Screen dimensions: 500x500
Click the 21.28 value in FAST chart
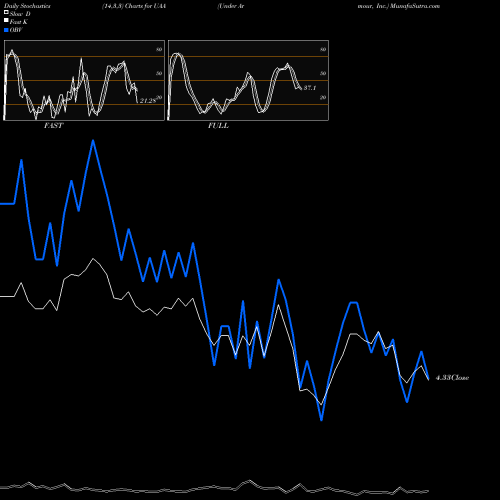tap(148, 101)
